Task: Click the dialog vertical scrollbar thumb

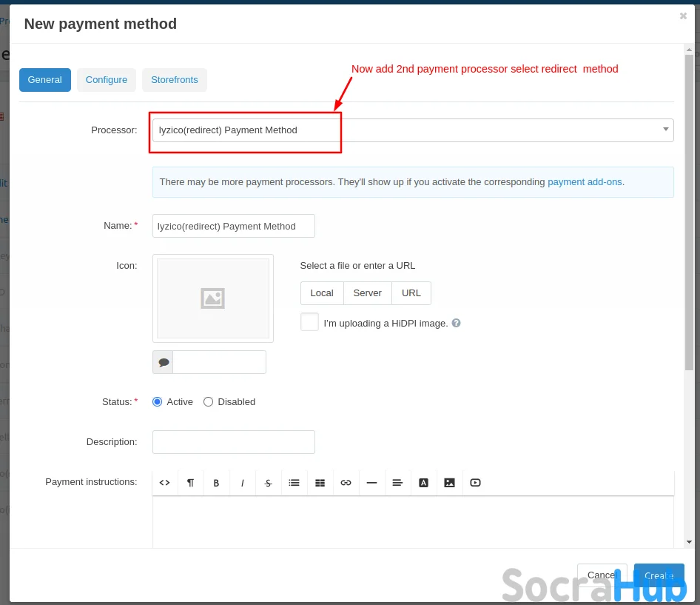Action: coord(689,212)
